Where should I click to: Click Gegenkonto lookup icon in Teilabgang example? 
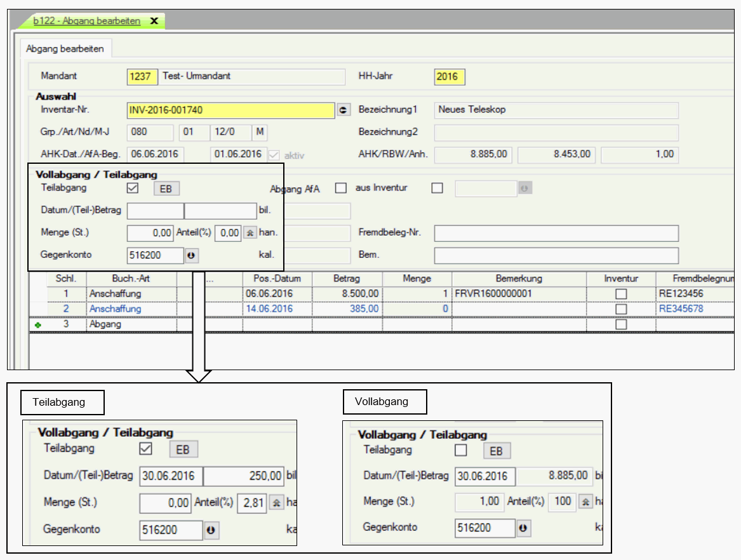211,530
